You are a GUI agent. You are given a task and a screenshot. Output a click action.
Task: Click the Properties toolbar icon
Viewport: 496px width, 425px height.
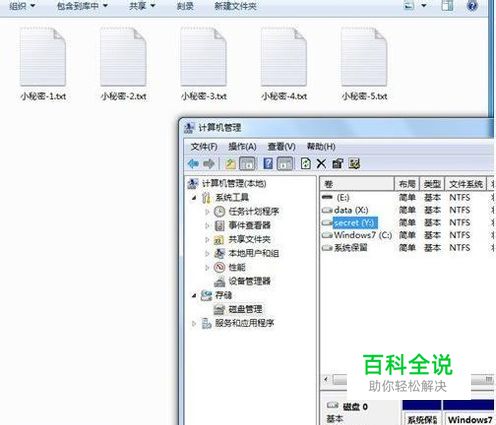pos(338,164)
